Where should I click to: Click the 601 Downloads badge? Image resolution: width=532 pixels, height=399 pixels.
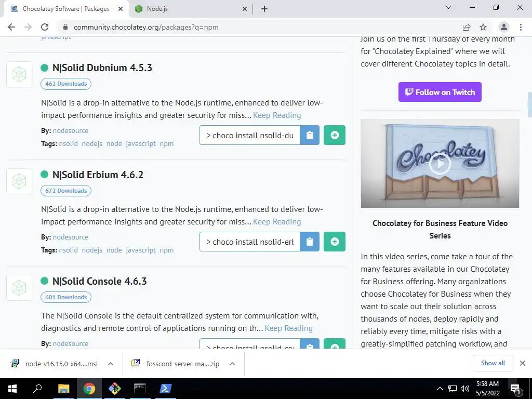click(66, 297)
